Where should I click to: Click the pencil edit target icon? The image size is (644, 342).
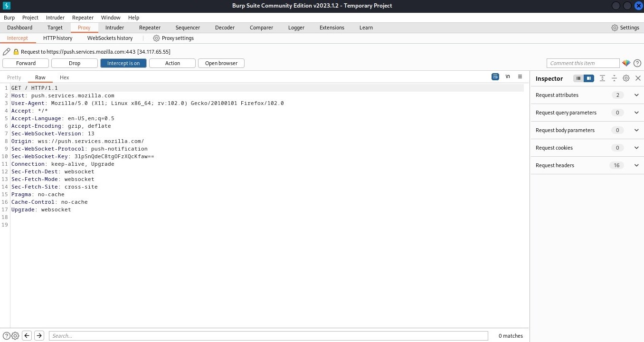pyautogui.click(x=6, y=52)
